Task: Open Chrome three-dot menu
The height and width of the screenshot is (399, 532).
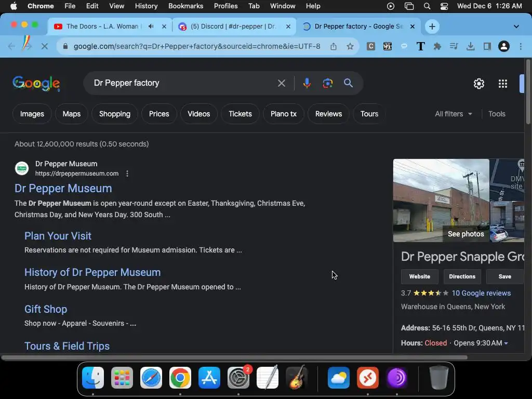Action: click(x=521, y=46)
